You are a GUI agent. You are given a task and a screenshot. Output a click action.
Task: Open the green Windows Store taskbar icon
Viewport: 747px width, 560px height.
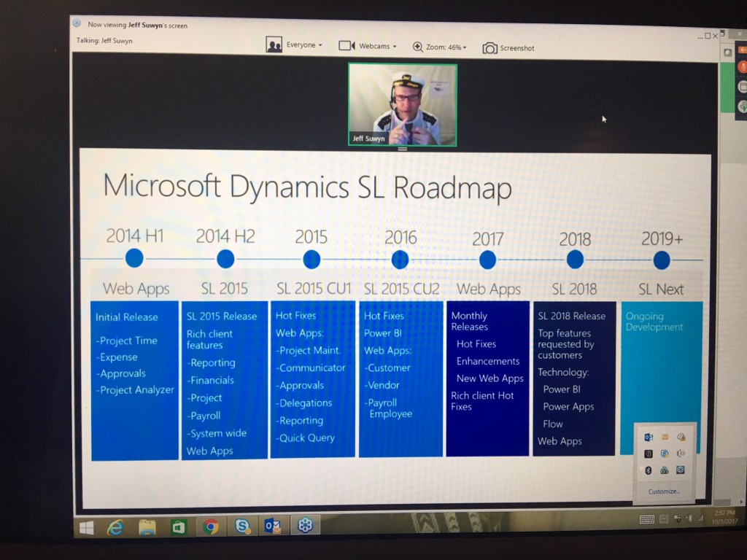(178, 527)
